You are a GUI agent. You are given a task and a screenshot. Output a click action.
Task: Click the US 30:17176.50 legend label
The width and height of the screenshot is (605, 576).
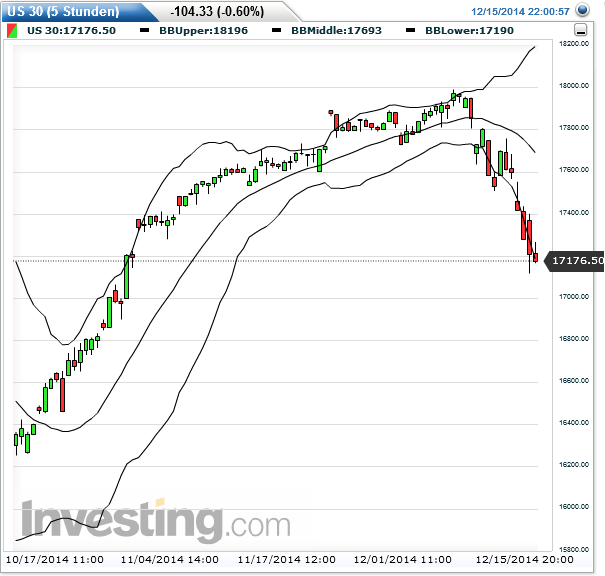pos(71,31)
